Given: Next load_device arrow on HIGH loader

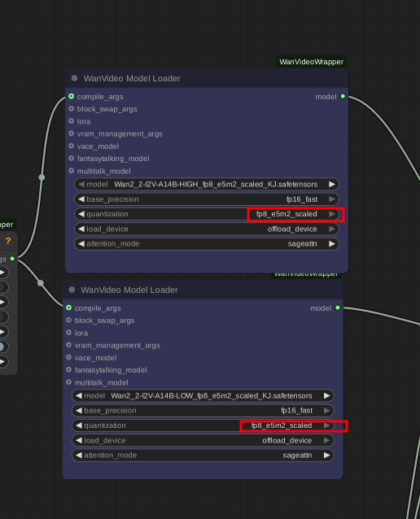Looking at the screenshot, I should [x=332, y=229].
